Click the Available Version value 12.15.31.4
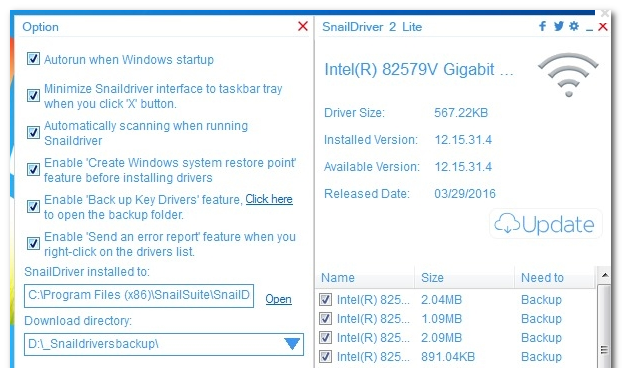The image size is (622, 368). click(463, 167)
